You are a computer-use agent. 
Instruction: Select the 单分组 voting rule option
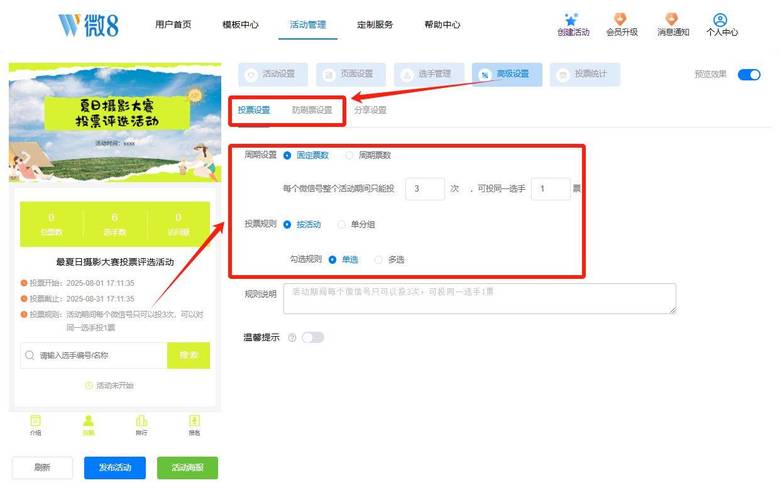342,224
